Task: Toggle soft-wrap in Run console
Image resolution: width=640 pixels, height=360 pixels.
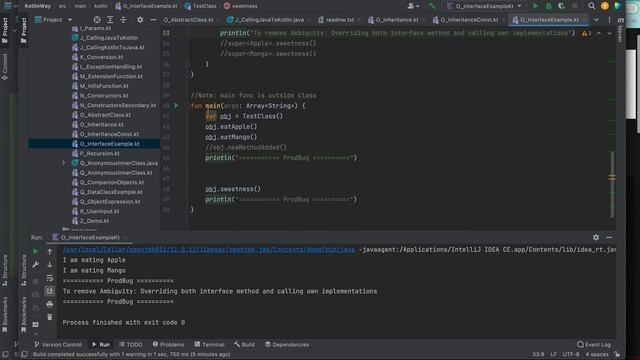Action: click(50, 278)
